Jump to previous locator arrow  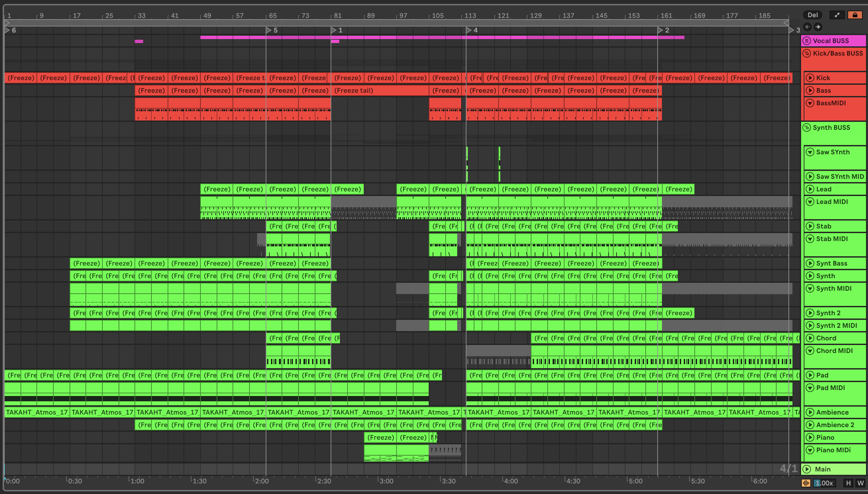(808, 27)
